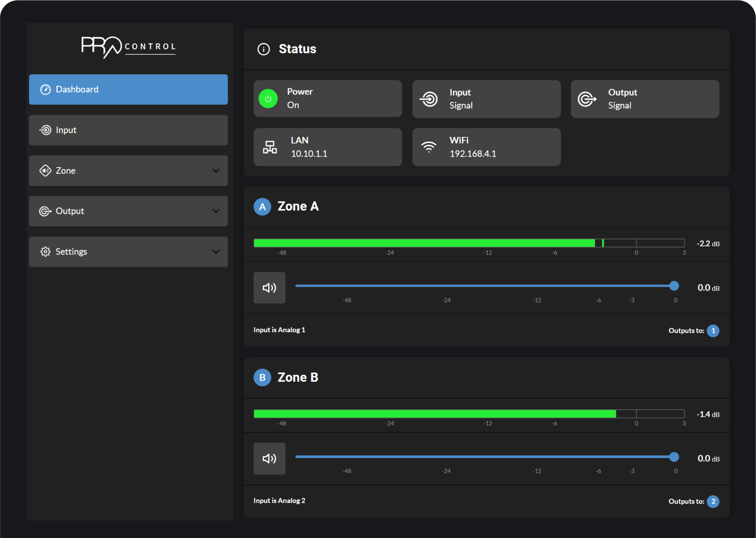This screenshot has height=538, width=756.
Task: Click the Zone A letter badge
Action: click(262, 207)
